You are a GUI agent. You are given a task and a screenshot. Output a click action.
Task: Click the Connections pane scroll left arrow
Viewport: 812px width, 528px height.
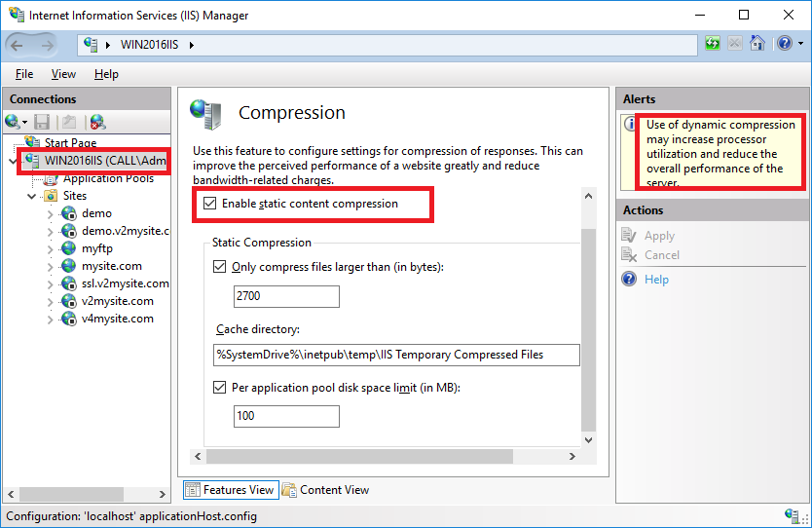coord(11,494)
